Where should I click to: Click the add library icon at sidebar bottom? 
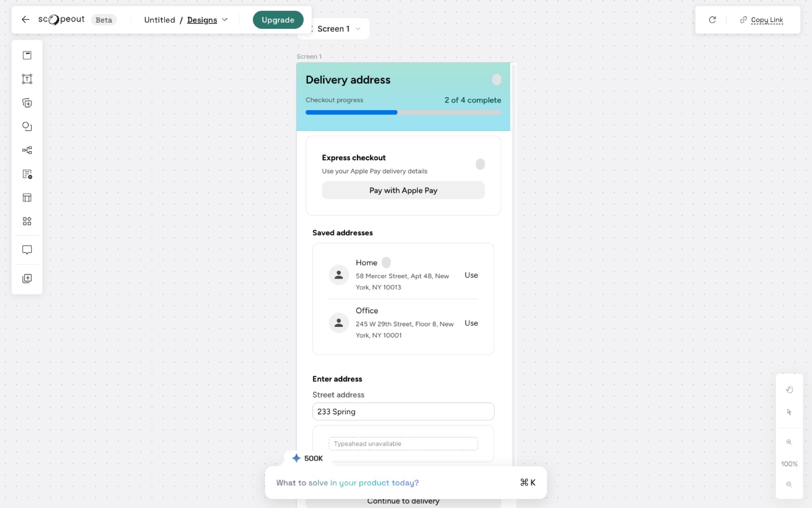[27, 278]
